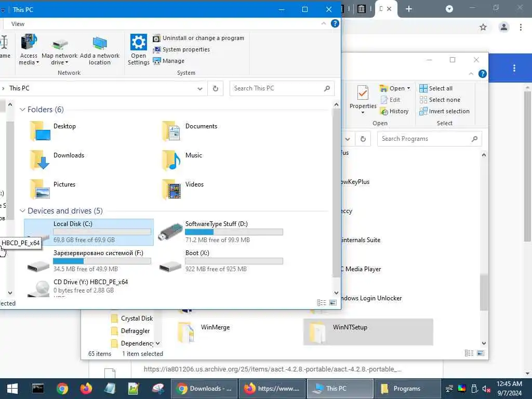Click Invert selection in Programs window
The image size is (532, 399).
[445, 111]
